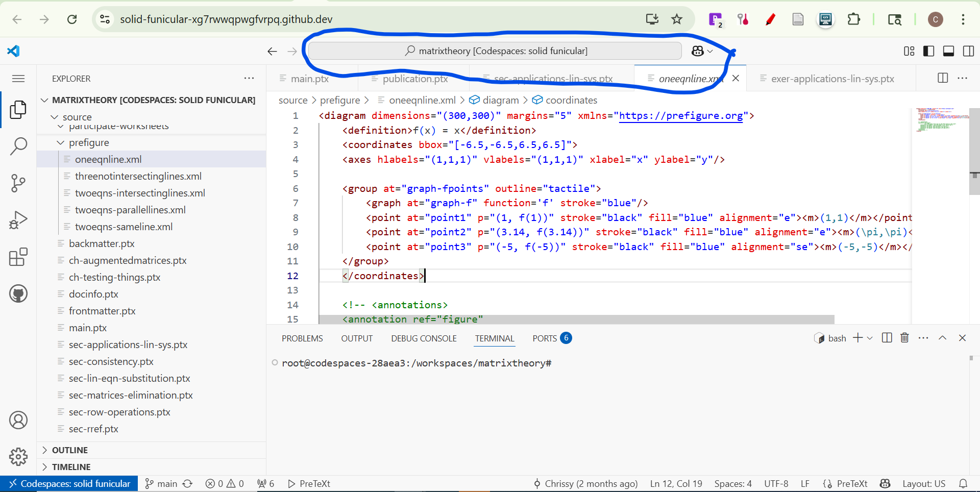Split the editor to the right
The image size is (980, 492).
[x=943, y=78]
